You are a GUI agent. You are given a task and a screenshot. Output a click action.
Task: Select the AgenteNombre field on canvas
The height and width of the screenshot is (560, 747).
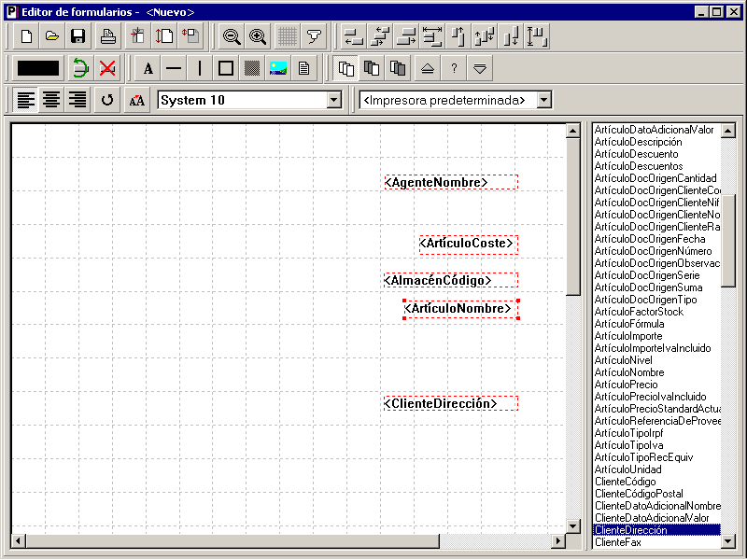tap(451, 182)
